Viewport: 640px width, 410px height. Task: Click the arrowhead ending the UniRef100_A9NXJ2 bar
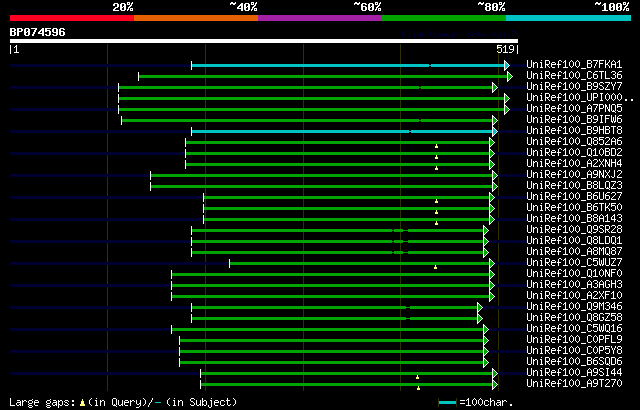(495, 175)
